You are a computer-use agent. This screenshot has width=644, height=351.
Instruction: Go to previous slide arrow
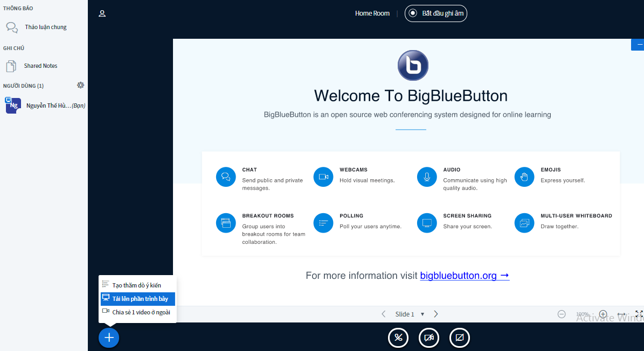tap(384, 314)
